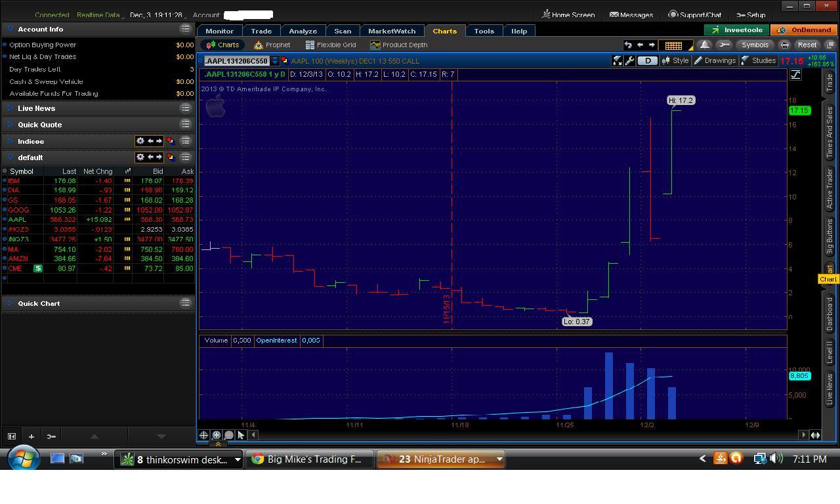Click the chart settings wrench icon

coord(629,60)
